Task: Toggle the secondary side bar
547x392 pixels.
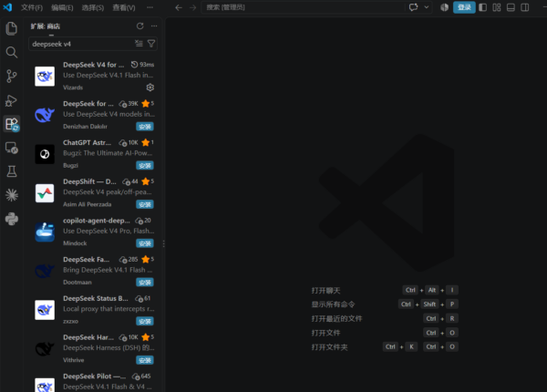Action: [525, 7]
